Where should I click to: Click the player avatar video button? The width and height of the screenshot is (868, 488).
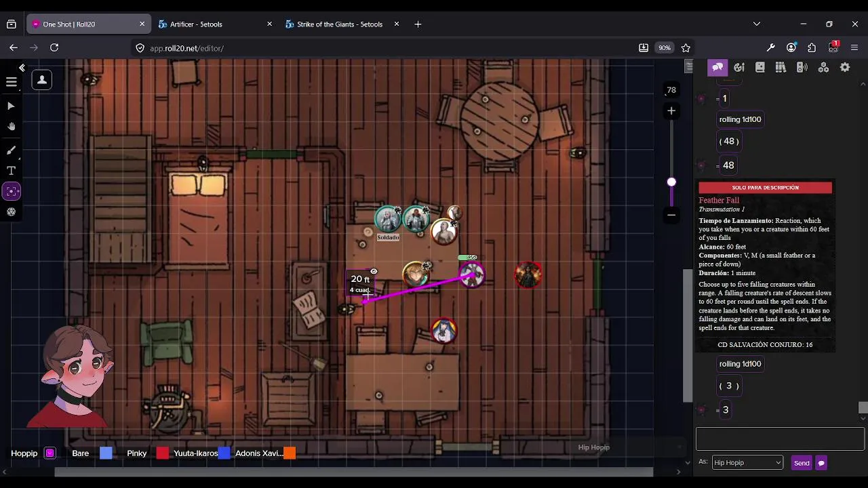click(42, 80)
